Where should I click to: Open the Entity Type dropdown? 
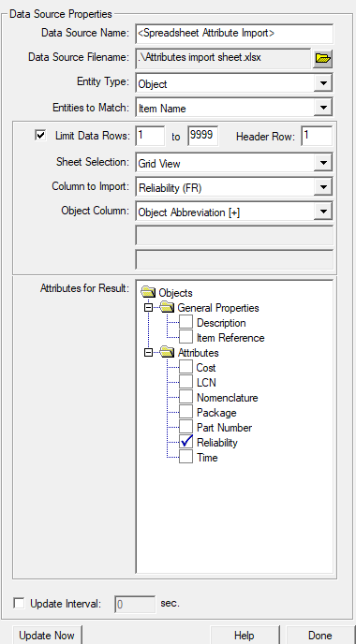pos(323,83)
